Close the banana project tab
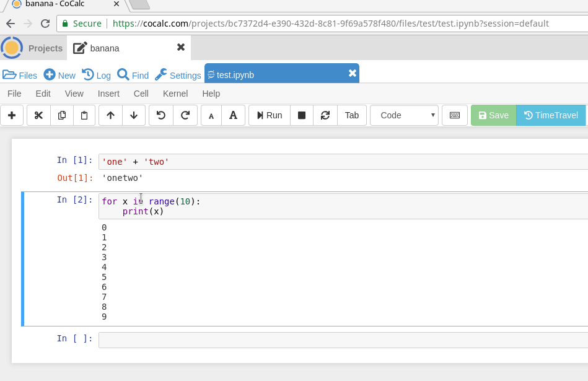This screenshot has width=588, height=381. coord(181,47)
